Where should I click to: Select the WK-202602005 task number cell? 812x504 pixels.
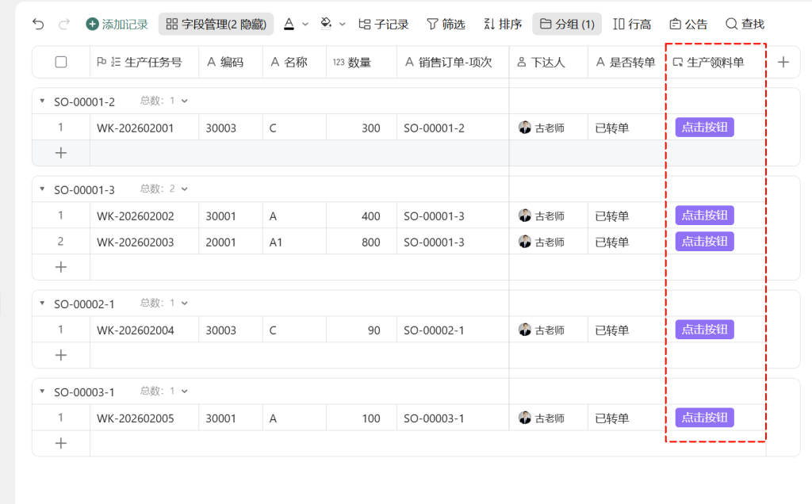(x=144, y=418)
